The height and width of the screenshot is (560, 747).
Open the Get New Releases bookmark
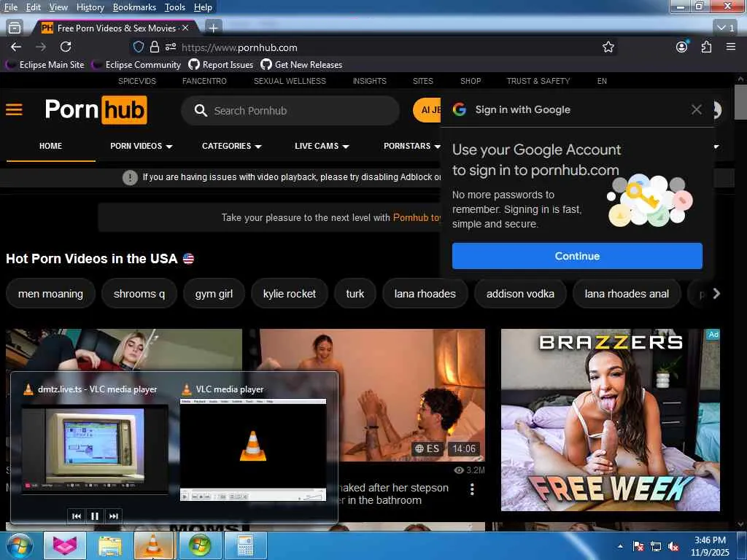tap(301, 65)
